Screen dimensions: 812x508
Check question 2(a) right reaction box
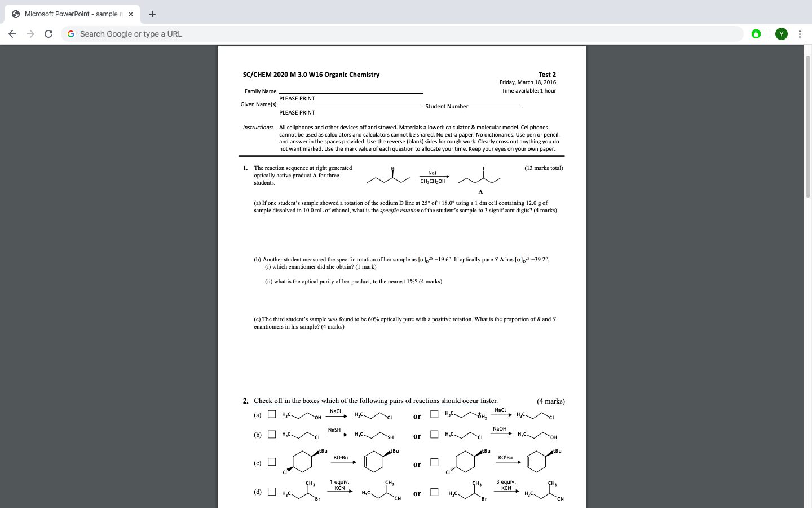click(x=434, y=414)
